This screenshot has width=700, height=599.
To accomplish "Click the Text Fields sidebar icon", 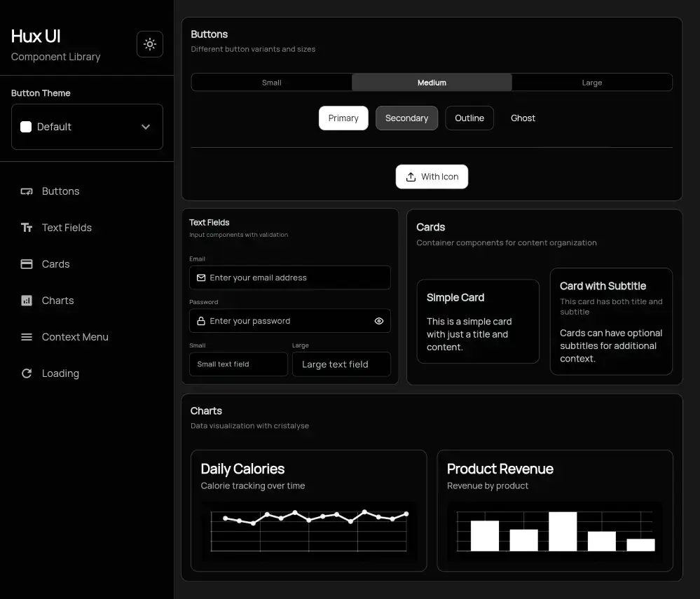I will tap(27, 228).
